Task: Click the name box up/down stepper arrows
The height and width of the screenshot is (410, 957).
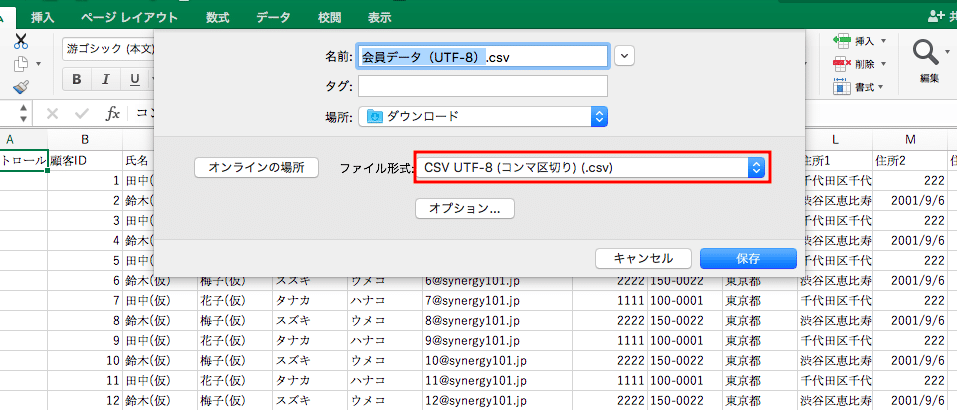Action: [x=23, y=113]
